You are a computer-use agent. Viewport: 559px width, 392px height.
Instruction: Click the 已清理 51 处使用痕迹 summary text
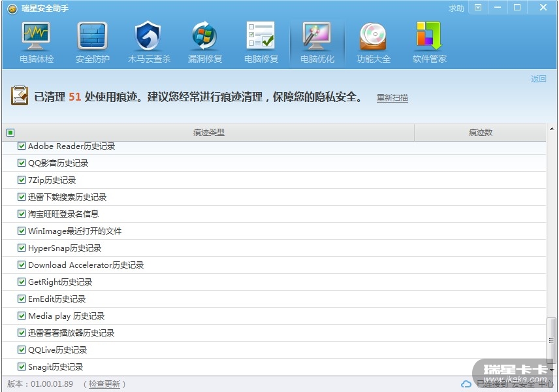(x=199, y=97)
